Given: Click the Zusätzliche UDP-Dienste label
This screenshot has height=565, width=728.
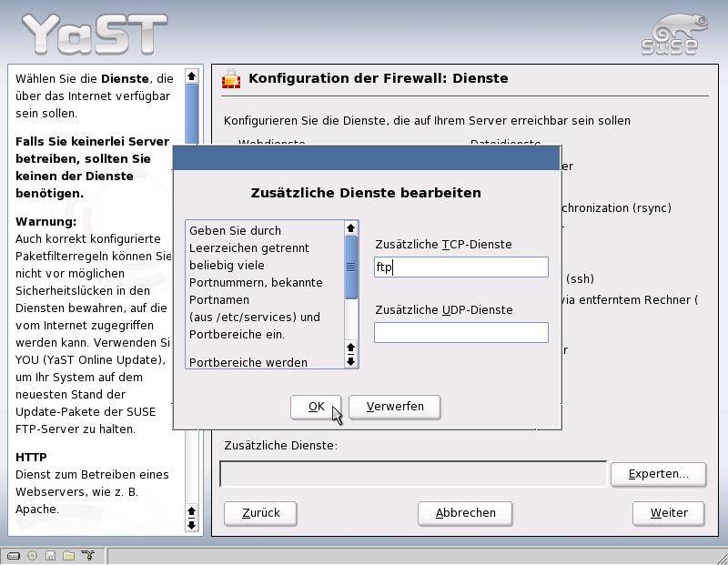Looking at the screenshot, I should point(444,309).
